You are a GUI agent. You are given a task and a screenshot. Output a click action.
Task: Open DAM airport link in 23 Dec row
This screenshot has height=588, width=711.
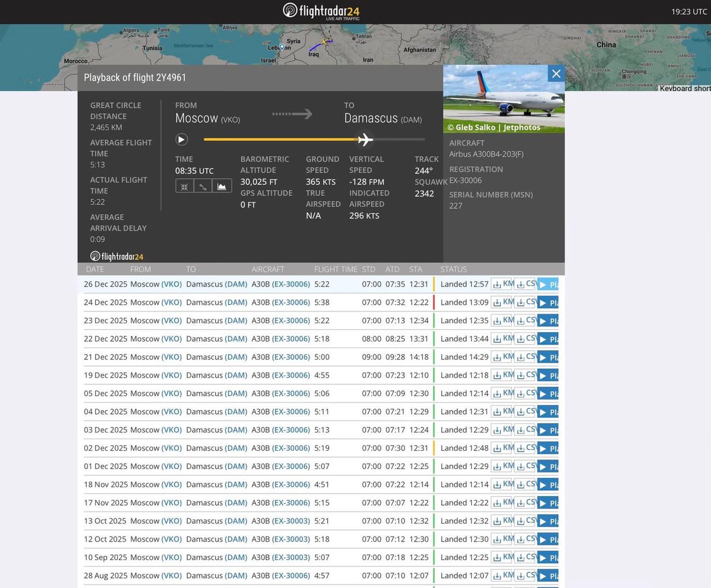[x=236, y=321]
